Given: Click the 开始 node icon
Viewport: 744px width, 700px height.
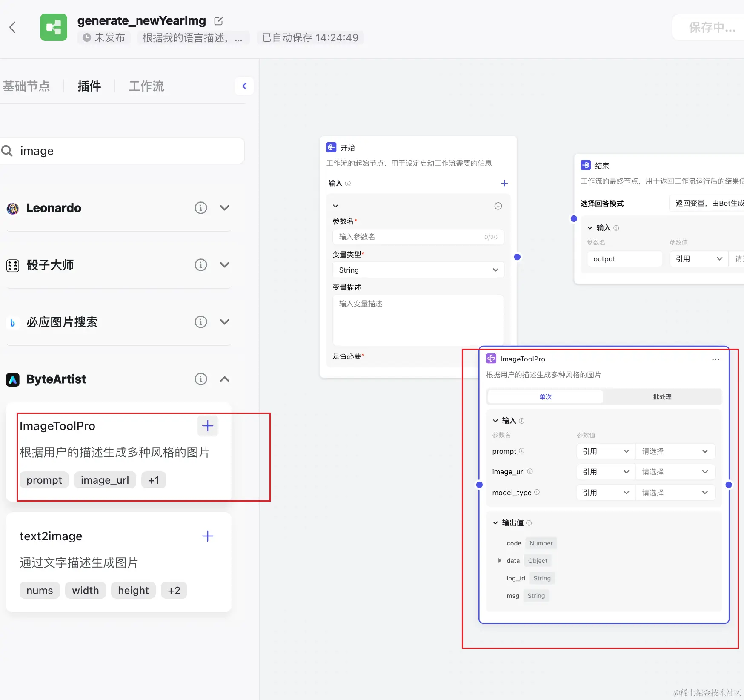Looking at the screenshot, I should pyautogui.click(x=331, y=147).
